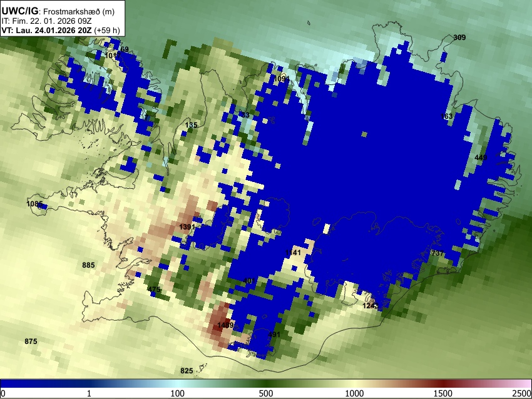Click the 1085 value on the map

coord(34,204)
